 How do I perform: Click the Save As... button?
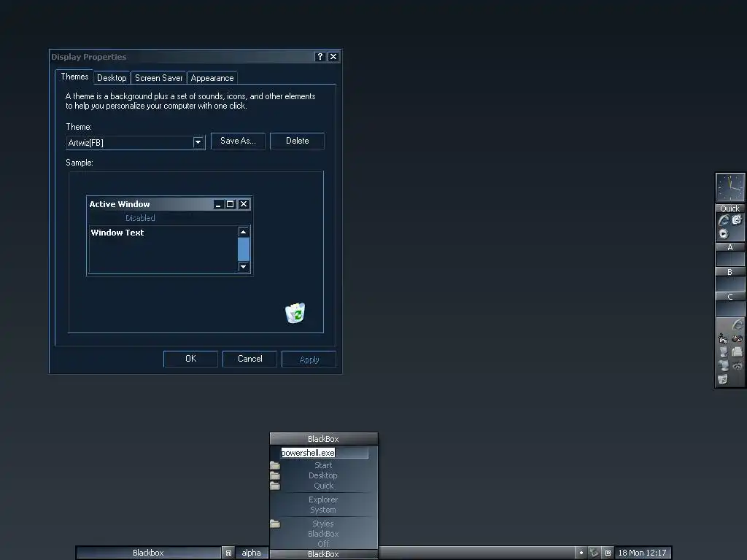(x=238, y=141)
